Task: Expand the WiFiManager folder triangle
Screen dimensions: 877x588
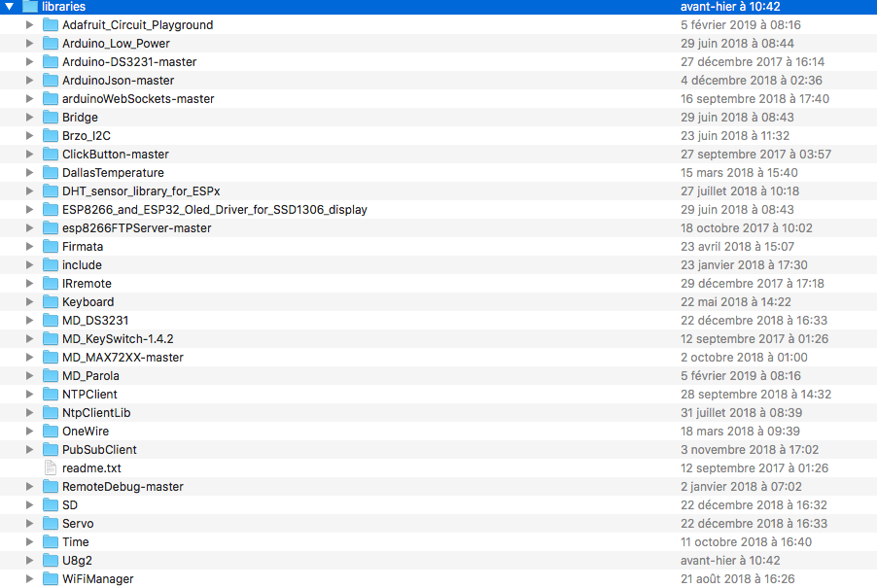Action: [x=29, y=578]
